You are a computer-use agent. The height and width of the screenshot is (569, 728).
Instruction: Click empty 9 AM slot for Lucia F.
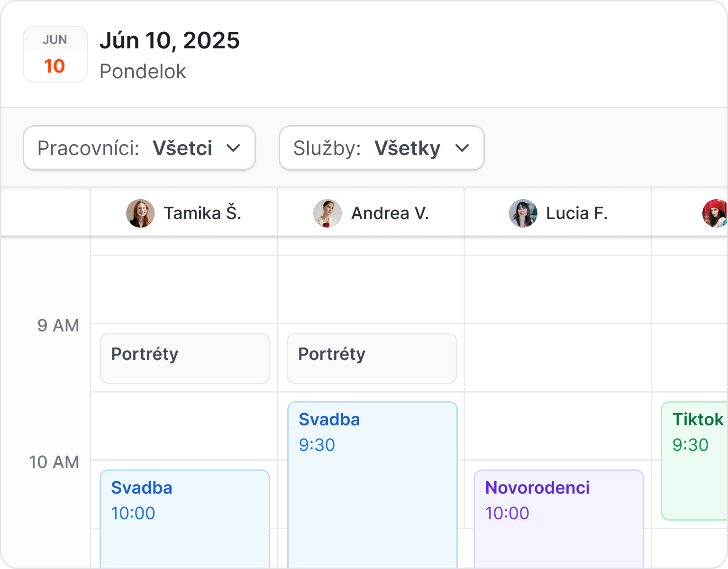[x=558, y=358]
